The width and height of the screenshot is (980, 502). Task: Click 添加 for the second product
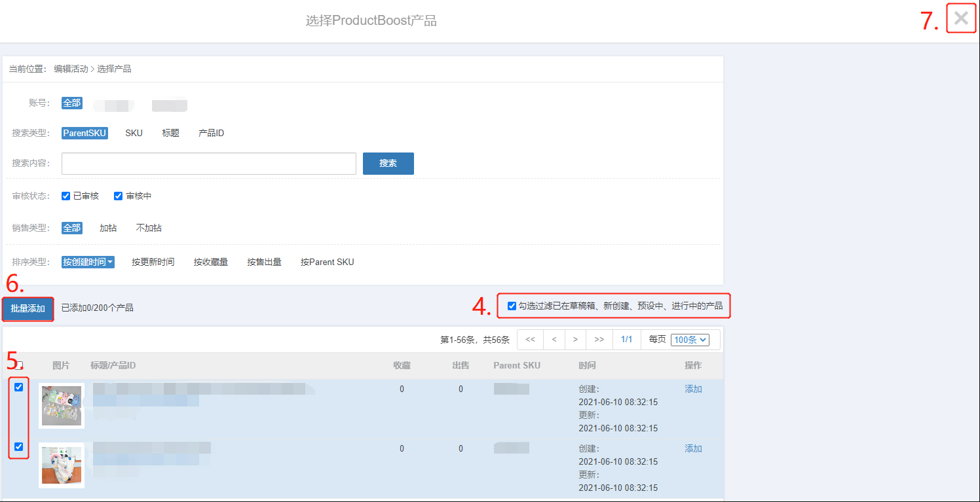coord(693,448)
